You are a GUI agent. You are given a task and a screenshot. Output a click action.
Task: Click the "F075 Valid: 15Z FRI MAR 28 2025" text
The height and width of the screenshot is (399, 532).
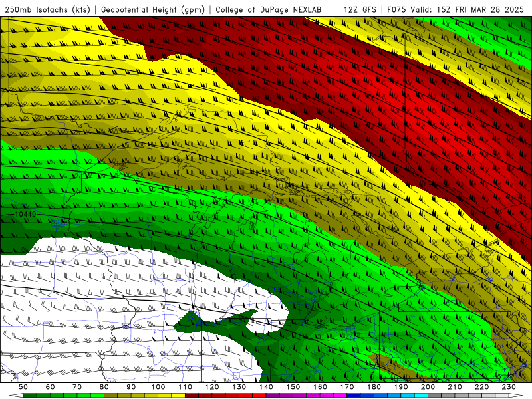click(x=456, y=10)
